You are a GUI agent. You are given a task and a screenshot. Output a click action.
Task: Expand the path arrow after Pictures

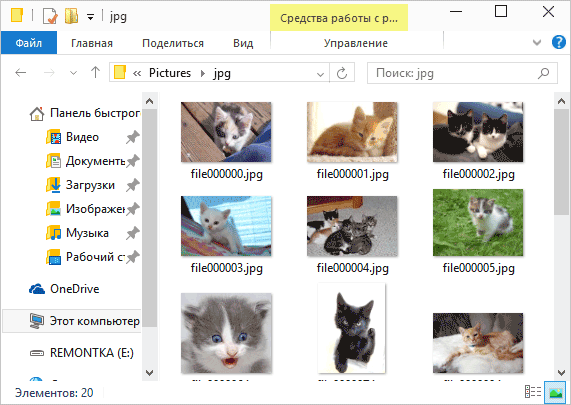pyautogui.click(x=203, y=73)
